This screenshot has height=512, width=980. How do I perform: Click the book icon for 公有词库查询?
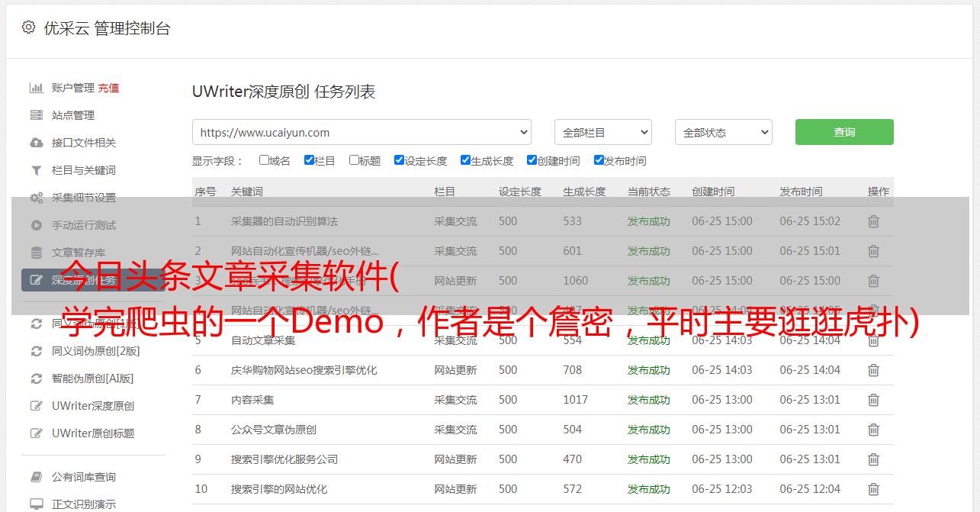[x=36, y=477]
